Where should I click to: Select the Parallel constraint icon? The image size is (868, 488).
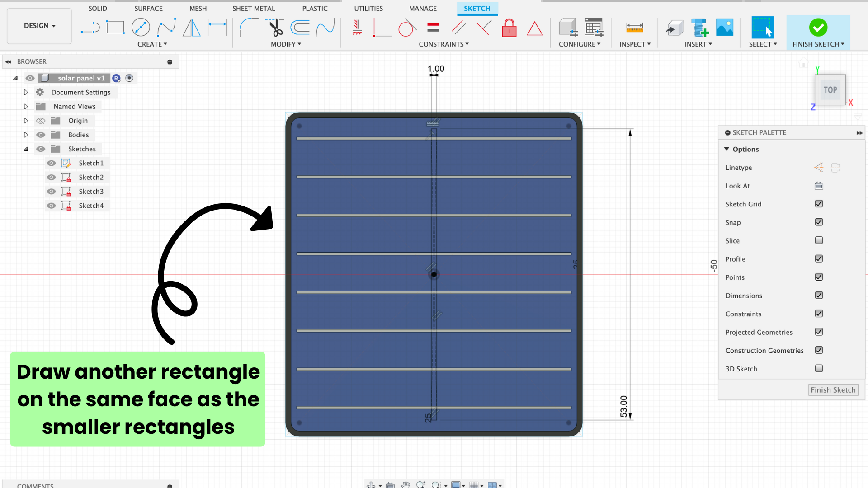pos(458,28)
